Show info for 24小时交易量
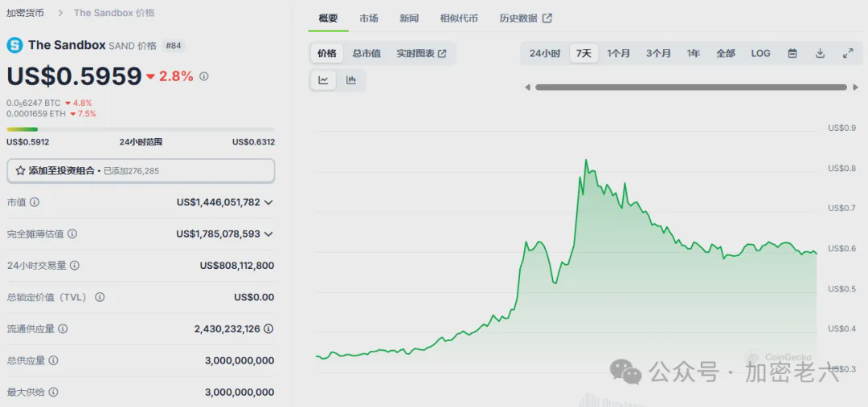Viewport: 868px width, 407px height. (75, 266)
